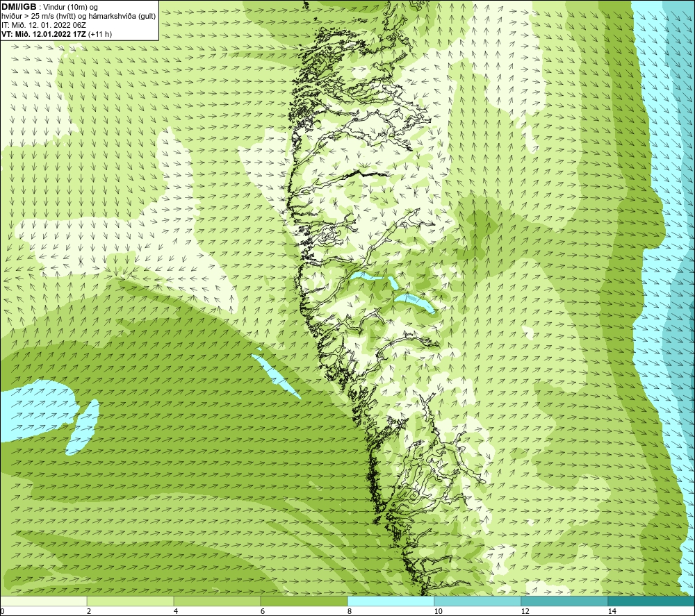Click the scale label 6
This screenshot has width=695, height=616.
263,611
